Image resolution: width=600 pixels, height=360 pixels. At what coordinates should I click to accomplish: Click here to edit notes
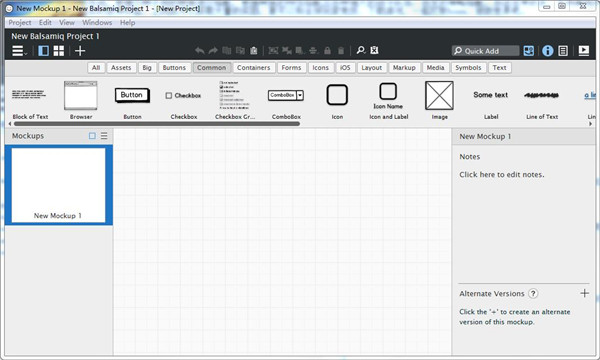502,175
